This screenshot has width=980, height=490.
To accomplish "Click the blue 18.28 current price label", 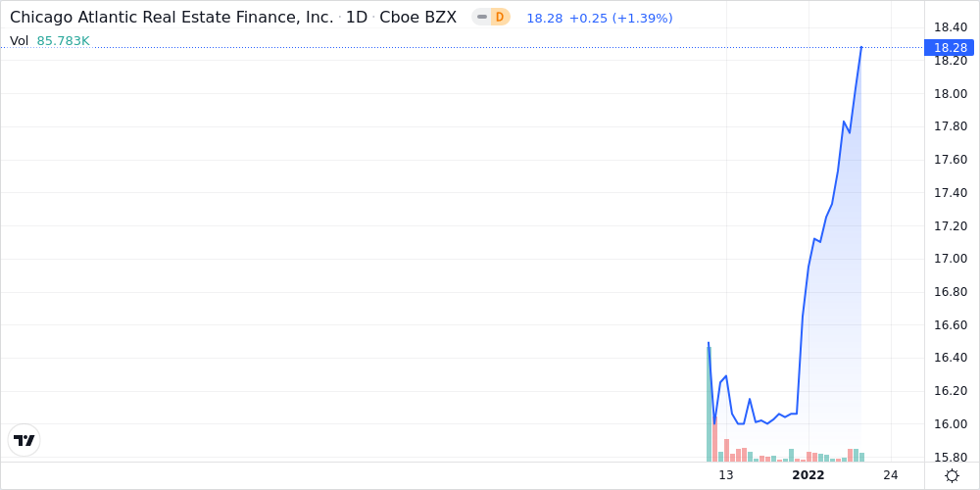I will point(949,47).
